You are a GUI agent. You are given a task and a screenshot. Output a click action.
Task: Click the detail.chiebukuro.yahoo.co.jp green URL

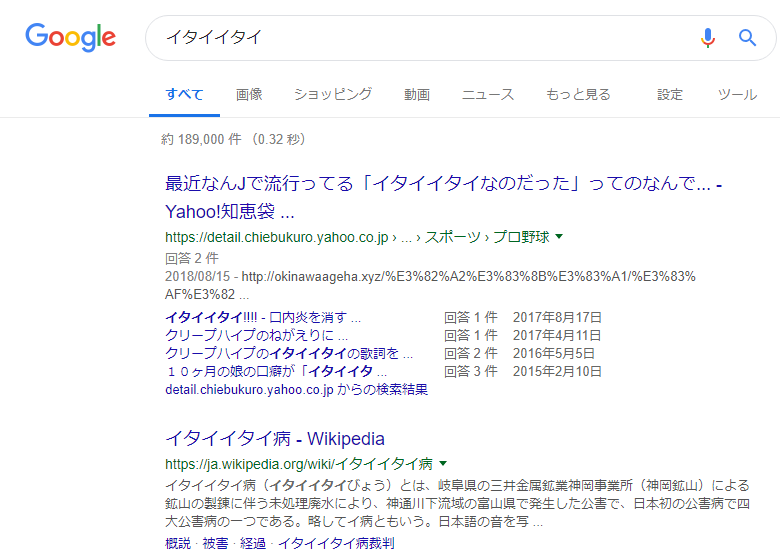(x=357, y=237)
